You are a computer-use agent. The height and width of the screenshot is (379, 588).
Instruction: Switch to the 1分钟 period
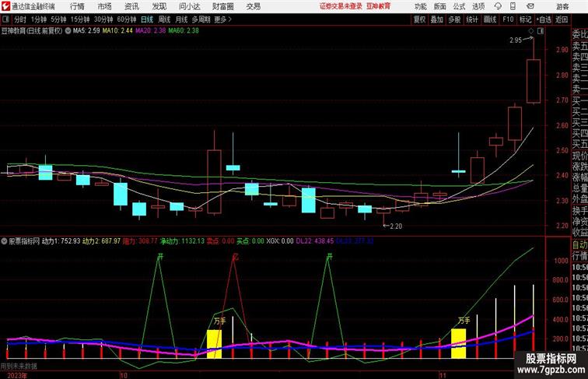38,19
